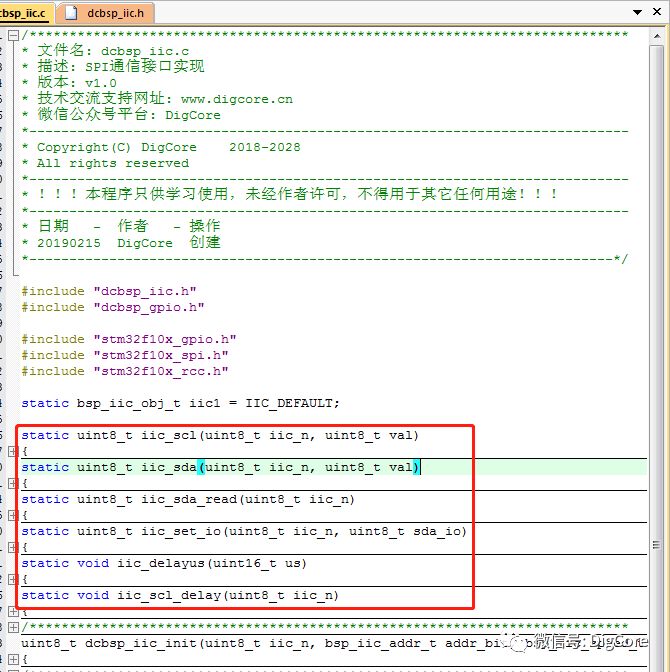Viewport: 670px width, 672px height.
Task: Expand the iic_set_io function body
Action: point(13,547)
